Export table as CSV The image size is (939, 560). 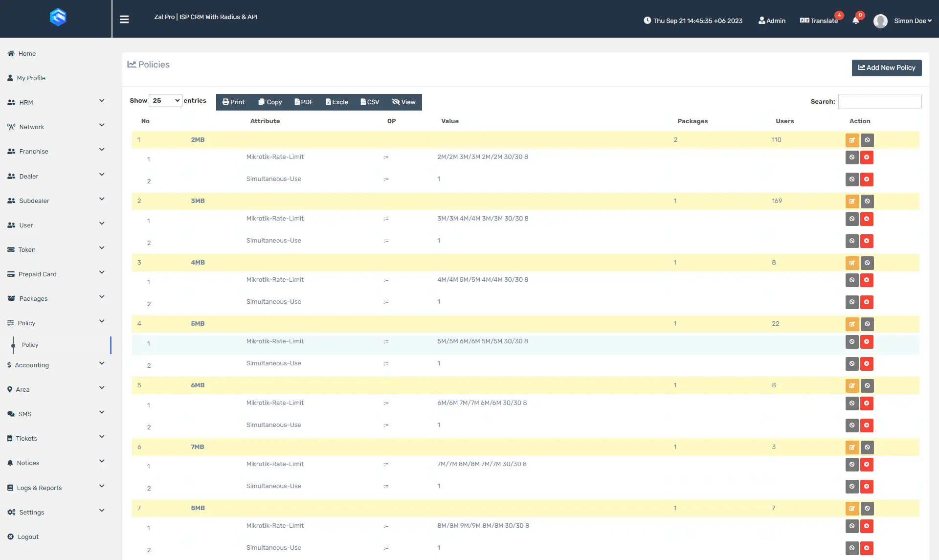coord(370,102)
